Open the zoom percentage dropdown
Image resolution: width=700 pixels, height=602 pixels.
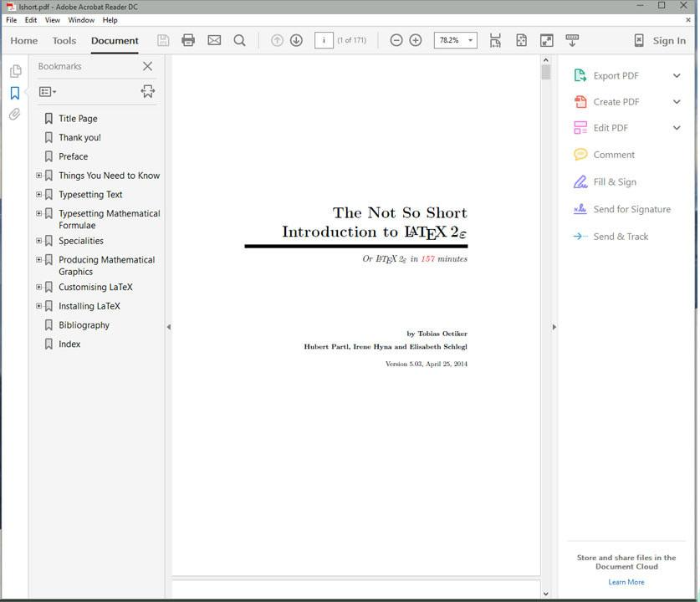tap(470, 40)
